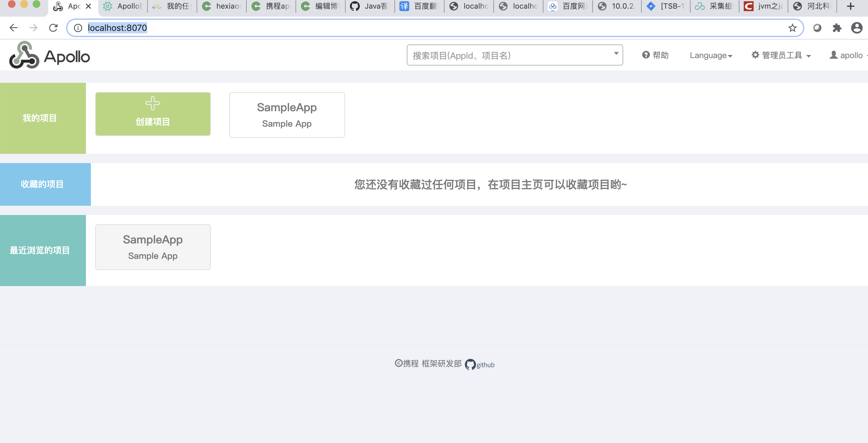Open the 管理员工具 dropdown menu
The image size is (868, 443).
(x=781, y=55)
